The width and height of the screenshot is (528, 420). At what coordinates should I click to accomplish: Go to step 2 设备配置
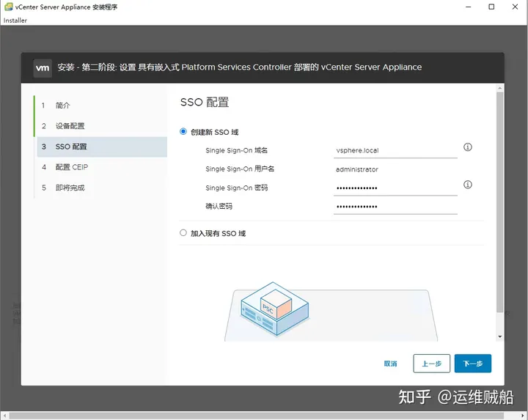(x=70, y=126)
